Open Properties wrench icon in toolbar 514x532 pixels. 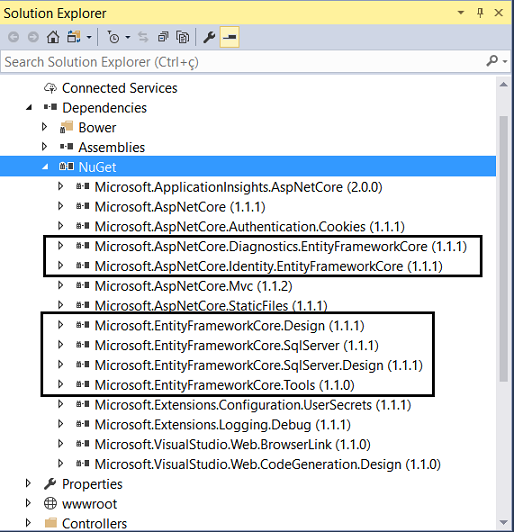209,37
